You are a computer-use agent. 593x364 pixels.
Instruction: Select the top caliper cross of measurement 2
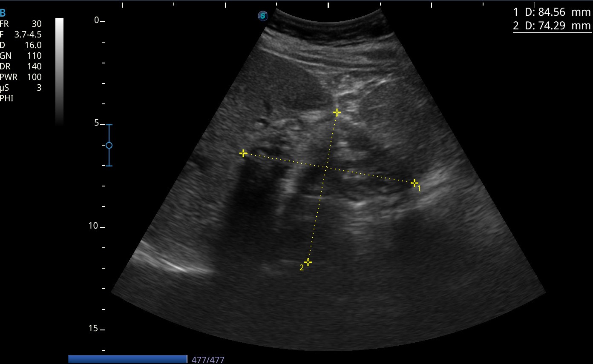[337, 112]
